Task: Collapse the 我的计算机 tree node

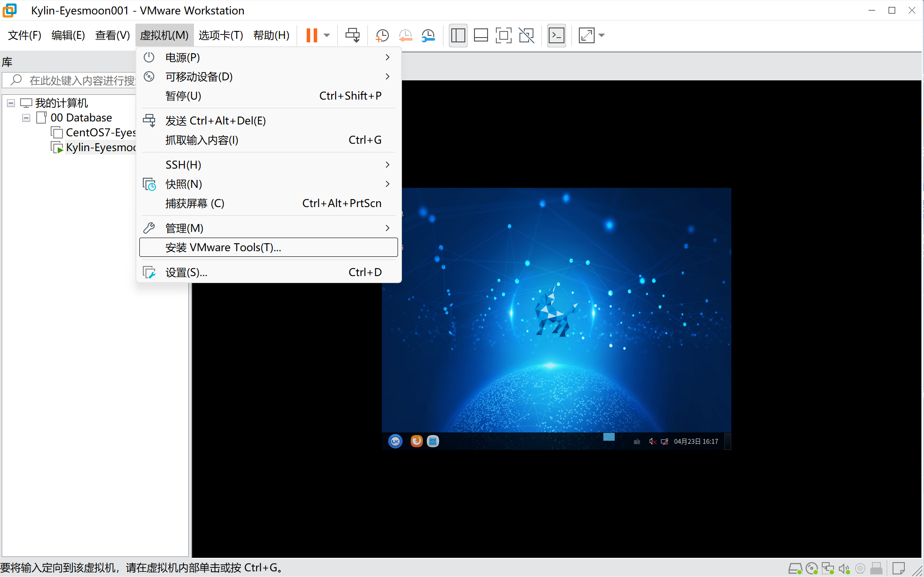Action: (x=11, y=103)
